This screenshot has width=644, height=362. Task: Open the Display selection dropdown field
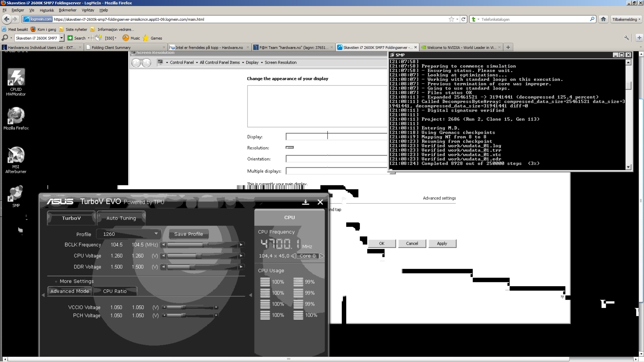tap(336, 136)
